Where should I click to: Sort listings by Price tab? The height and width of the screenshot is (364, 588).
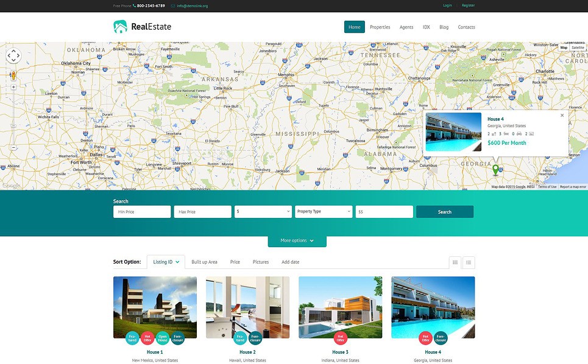pos(235,262)
